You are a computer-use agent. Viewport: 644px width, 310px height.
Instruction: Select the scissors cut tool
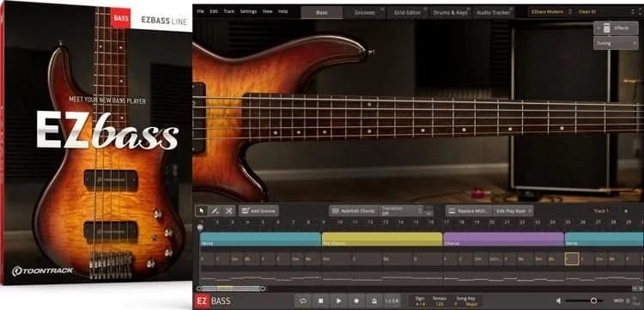pyautogui.click(x=228, y=211)
